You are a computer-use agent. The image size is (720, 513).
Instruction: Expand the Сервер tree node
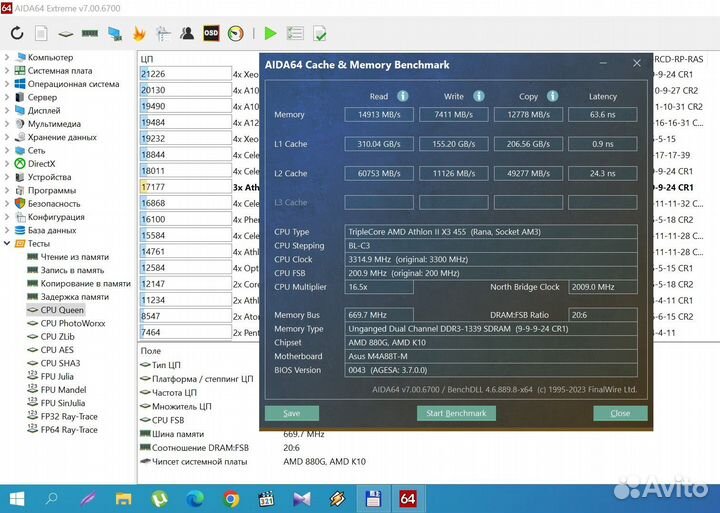[7, 97]
